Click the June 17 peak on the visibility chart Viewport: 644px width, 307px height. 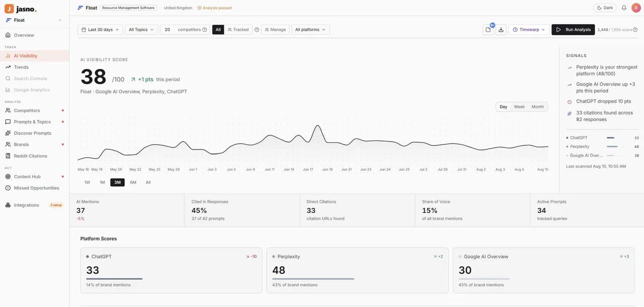point(317,126)
